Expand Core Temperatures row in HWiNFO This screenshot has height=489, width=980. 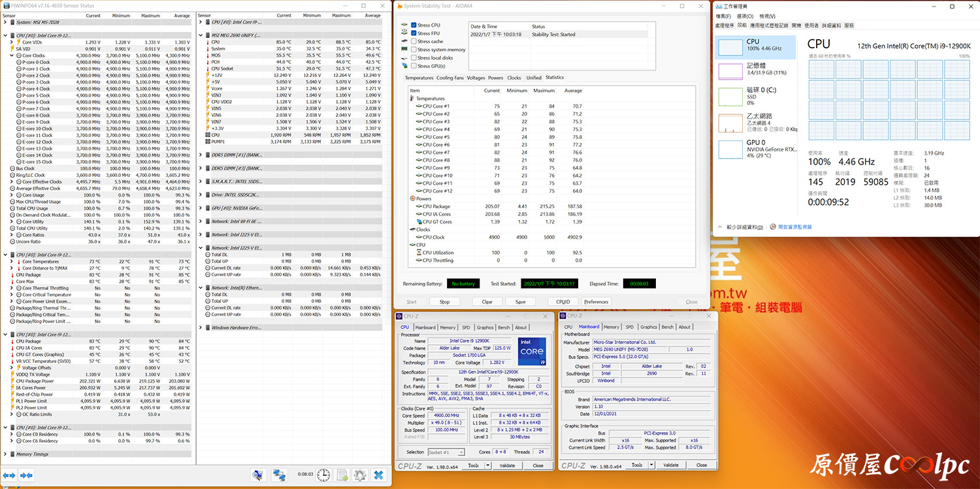pyautogui.click(x=12, y=262)
